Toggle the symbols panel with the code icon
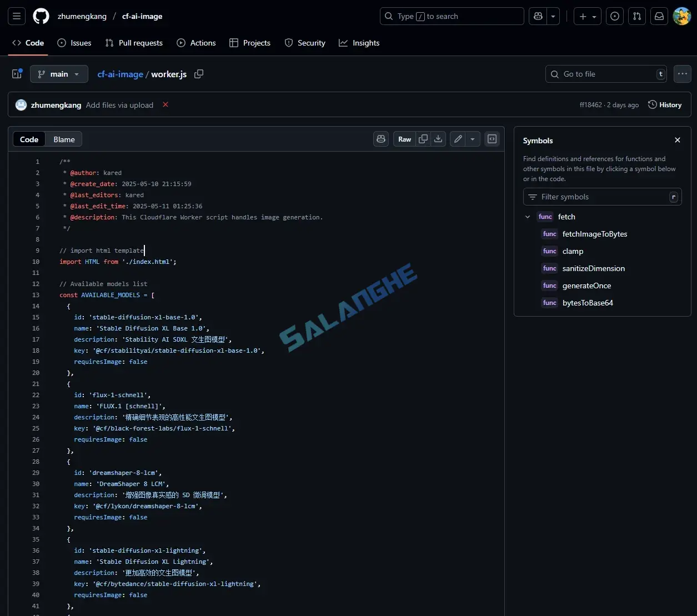This screenshot has width=697, height=616. (x=491, y=139)
